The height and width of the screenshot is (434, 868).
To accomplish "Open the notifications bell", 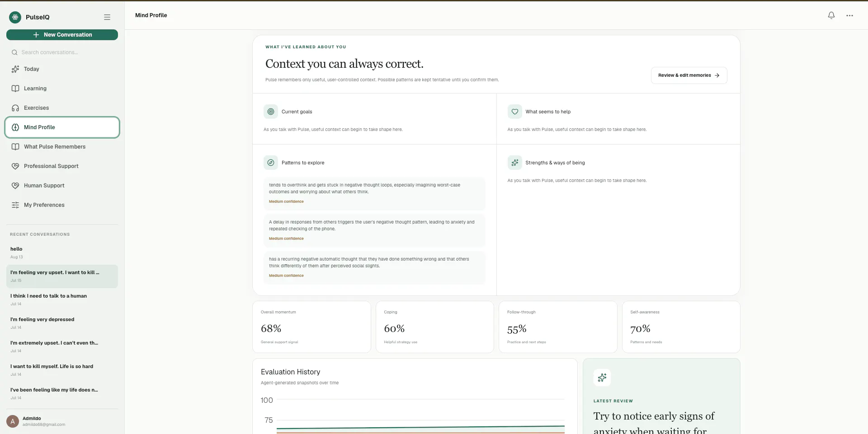I will click(x=831, y=15).
